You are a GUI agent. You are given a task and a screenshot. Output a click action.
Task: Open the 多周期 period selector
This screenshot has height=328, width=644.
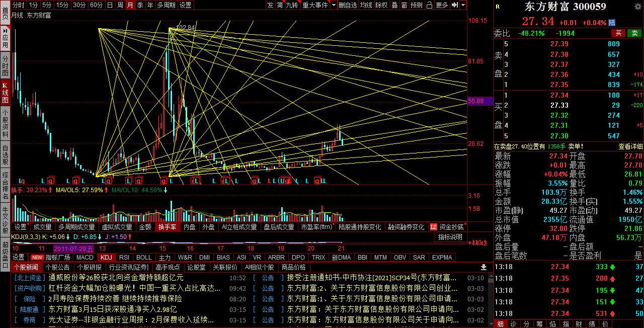point(166,5)
